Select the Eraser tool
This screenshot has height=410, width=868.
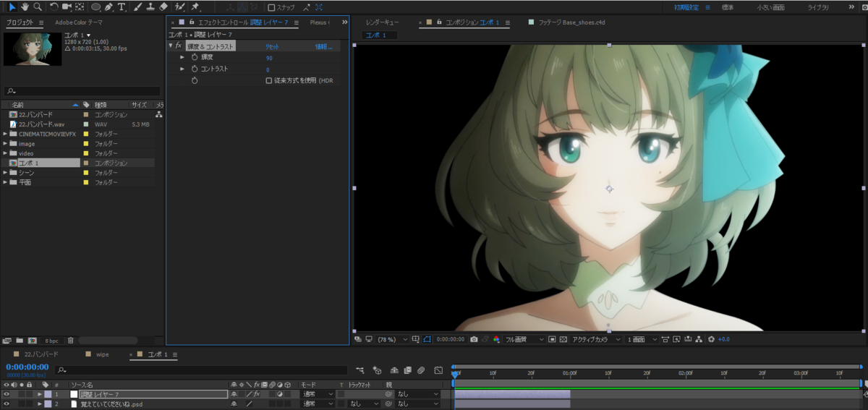pyautogui.click(x=163, y=7)
